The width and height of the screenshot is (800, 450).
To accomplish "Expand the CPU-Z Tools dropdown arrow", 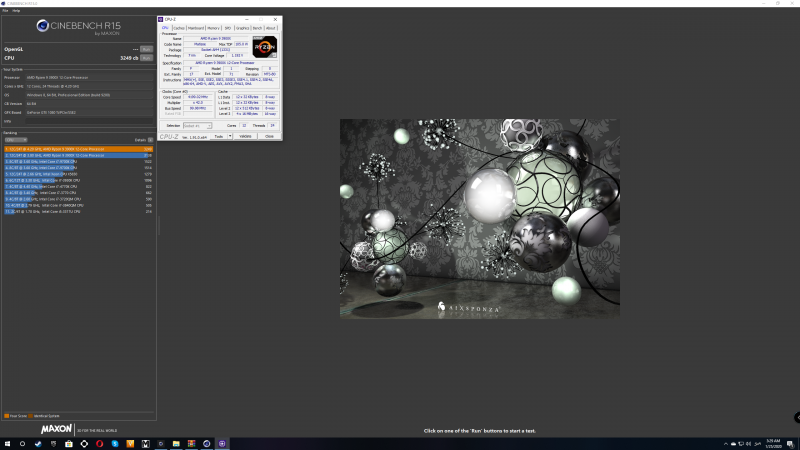I will [x=229, y=135].
